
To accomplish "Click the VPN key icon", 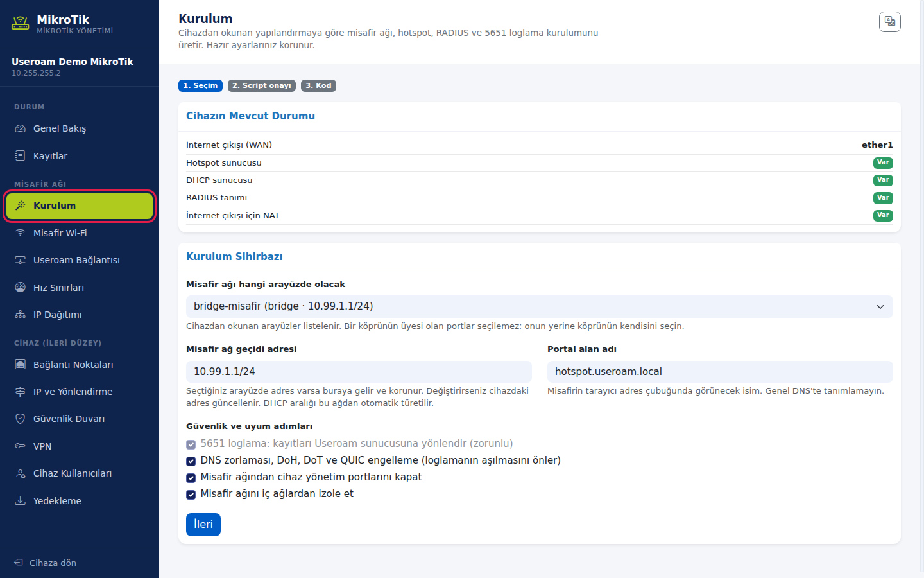I will coord(21,446).
